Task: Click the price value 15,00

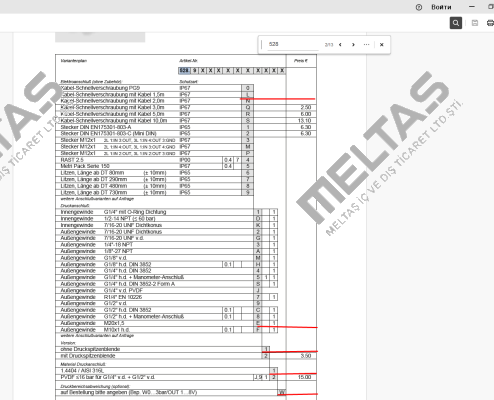Action: (304, 377)
